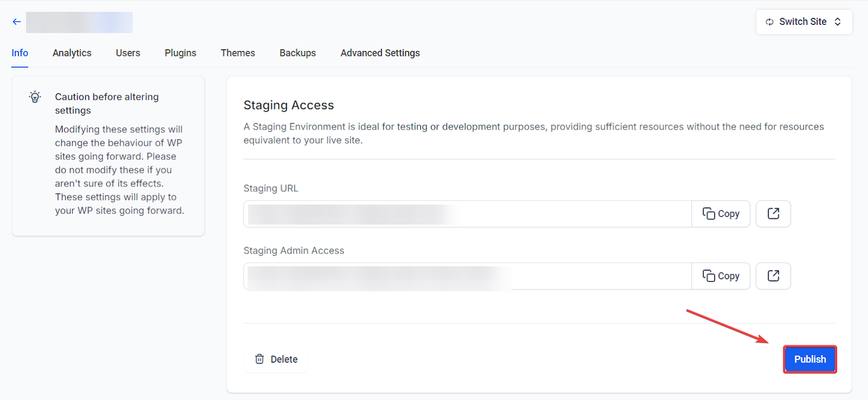The image size is (868, 400).
Task: Click the back arrow icon
Action: tap(17, 22)
